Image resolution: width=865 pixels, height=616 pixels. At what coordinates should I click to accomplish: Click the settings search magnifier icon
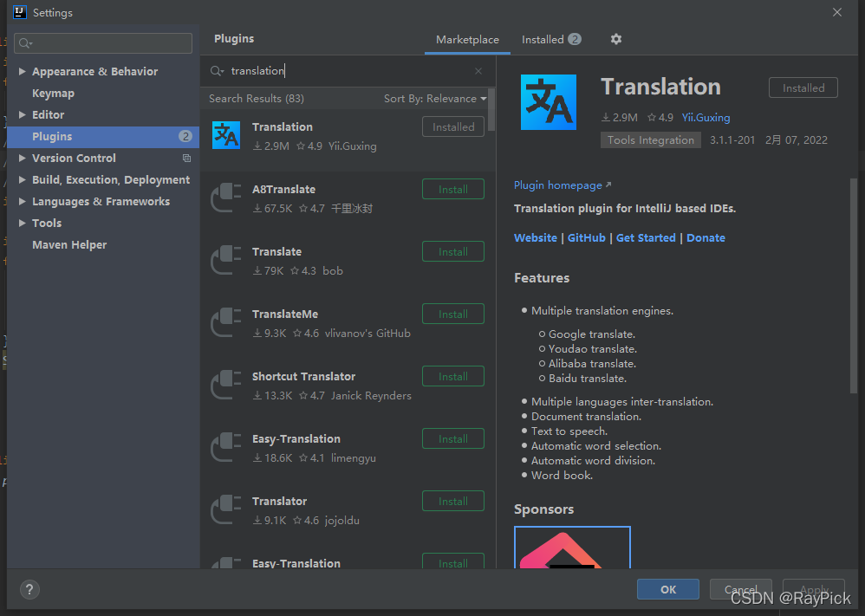pyautogui.click(x=25, y=43)
